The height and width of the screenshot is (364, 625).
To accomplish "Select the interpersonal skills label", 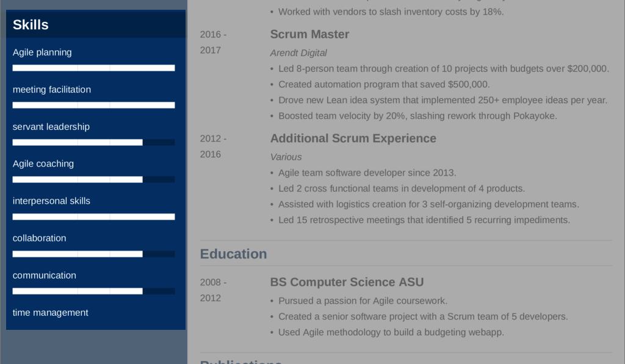I will click(x=51, y=201).
